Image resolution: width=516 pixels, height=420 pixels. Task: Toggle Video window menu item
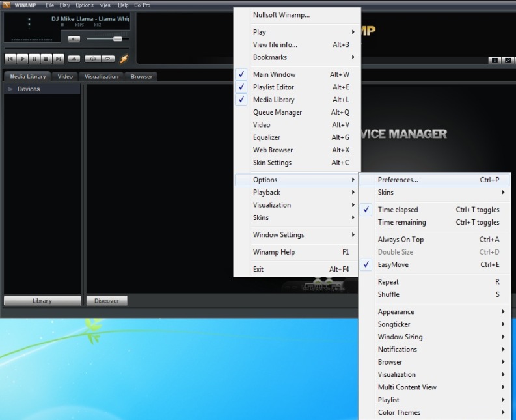point(297,125)
